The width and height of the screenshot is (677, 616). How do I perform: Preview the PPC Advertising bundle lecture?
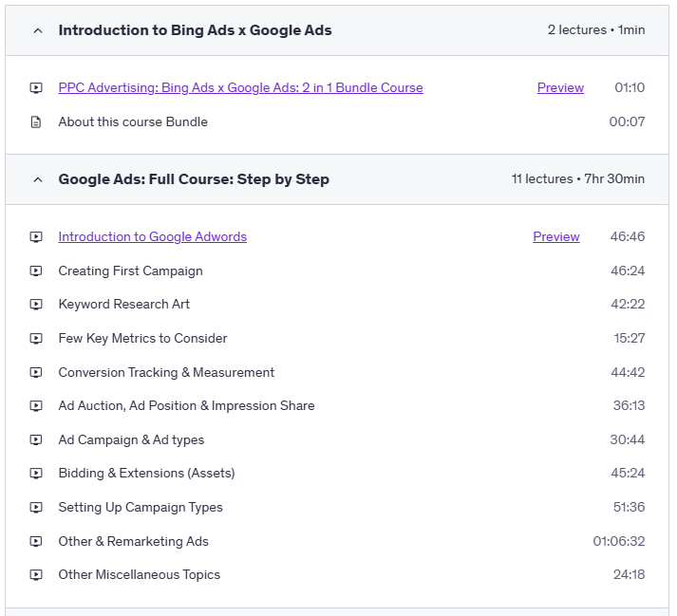coord(560,88)
